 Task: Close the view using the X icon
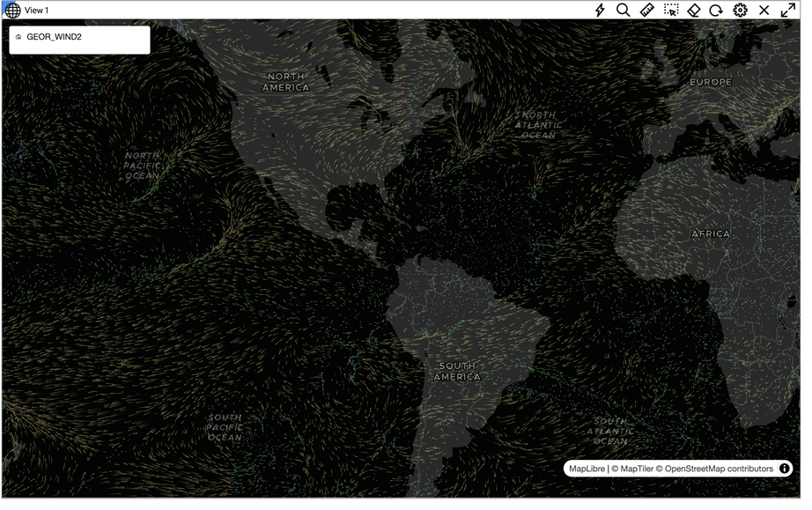pyautogui.click(x=764, y=11)
